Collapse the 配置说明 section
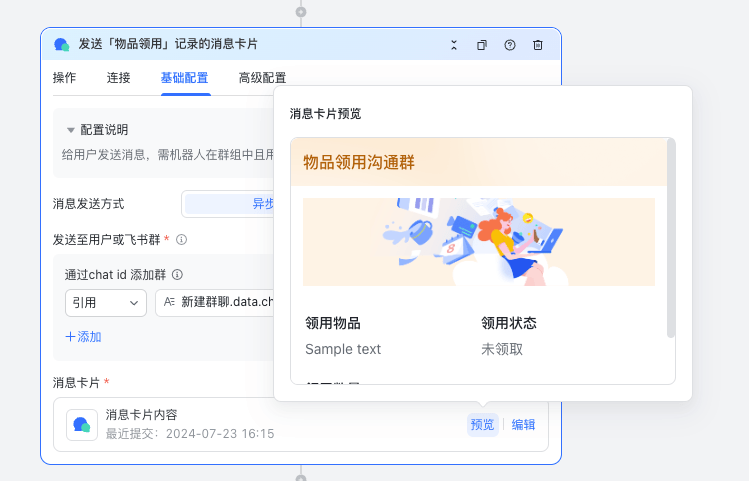The width and height of the screenshot is (749, 481). pos(71,130)
